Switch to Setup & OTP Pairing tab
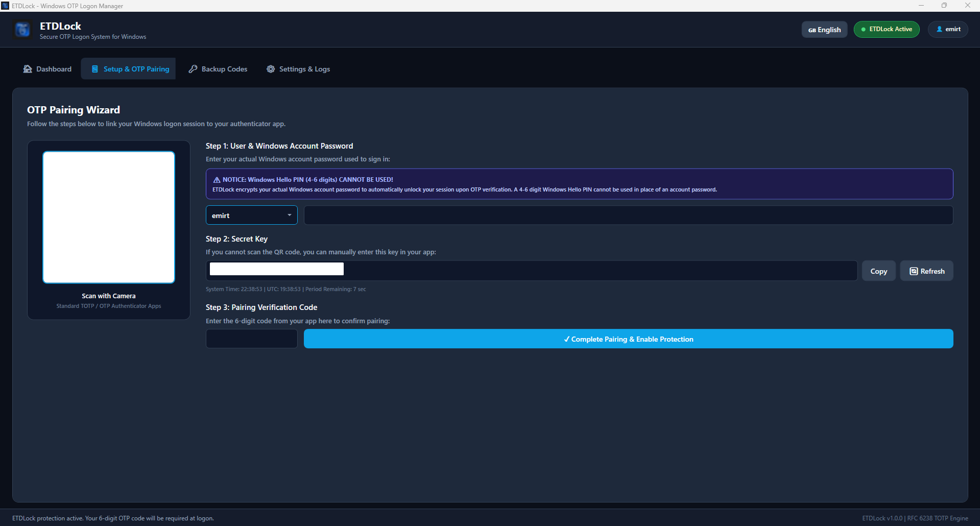This screenshot has height=526, width=980. (128, 69)
